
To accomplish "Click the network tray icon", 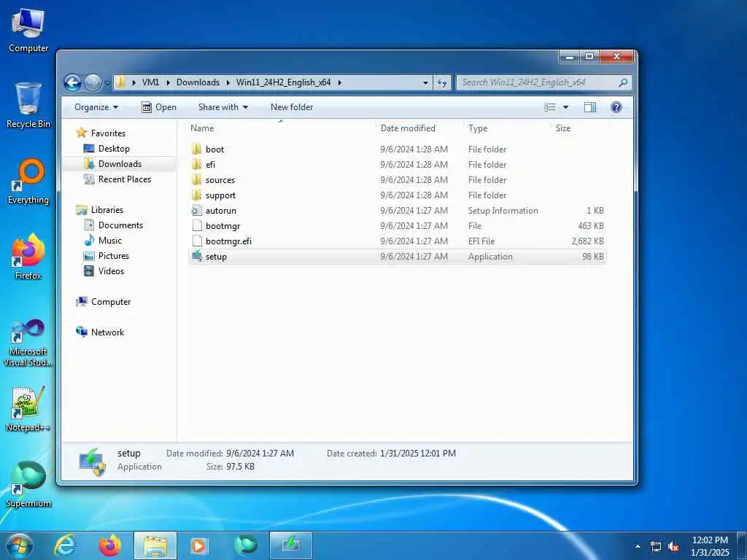I will pos(656,546).
